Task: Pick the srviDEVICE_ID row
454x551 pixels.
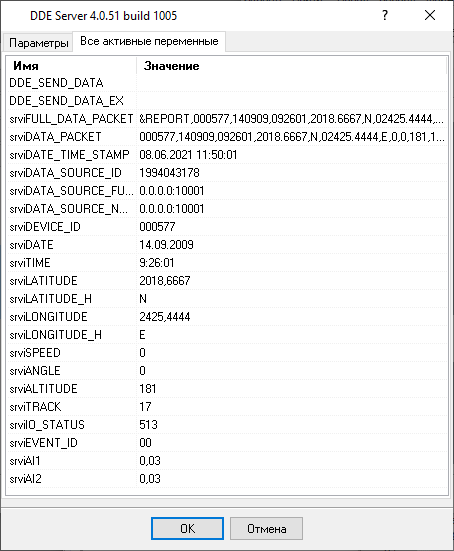Action: click(227, 227)
